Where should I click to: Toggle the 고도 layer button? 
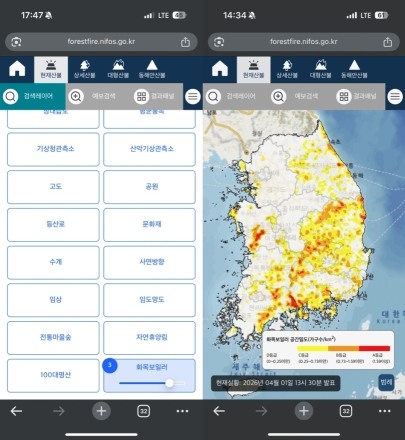(53, 187)
